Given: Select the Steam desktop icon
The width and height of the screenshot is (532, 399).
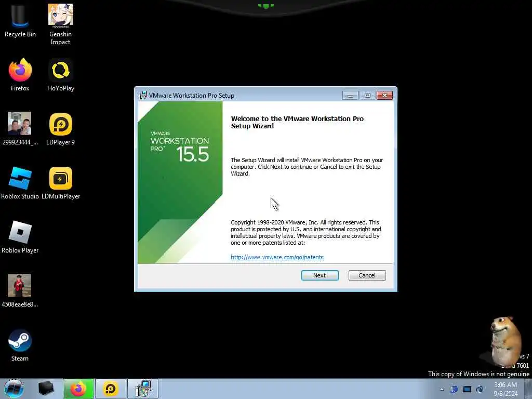Looking at the screenshot, I should (20, 345).
